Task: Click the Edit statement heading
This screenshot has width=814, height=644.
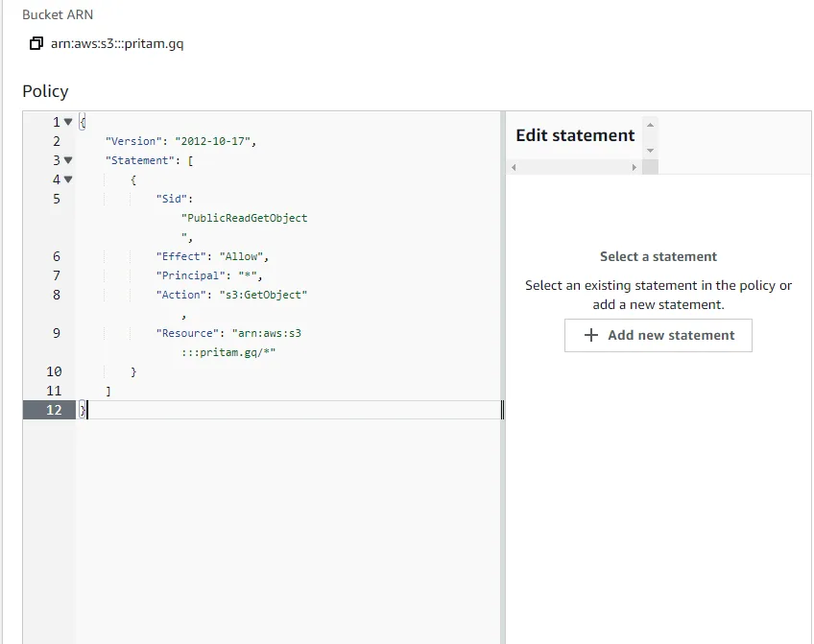Action: (x=575, y=135)
